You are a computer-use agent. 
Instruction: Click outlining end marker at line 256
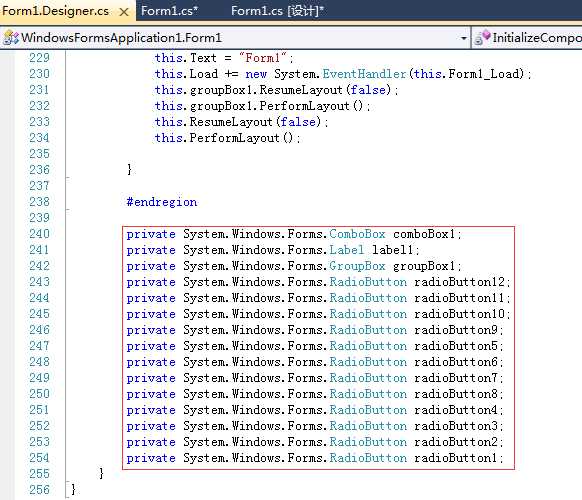(68, 497)
